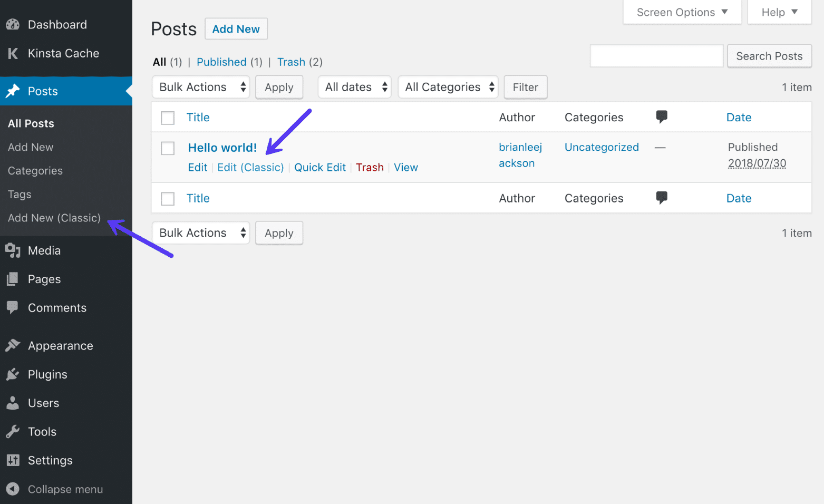Screen dimensions: 824x504
Task: Open the All Categories dropdown
Action: [448, 87]
